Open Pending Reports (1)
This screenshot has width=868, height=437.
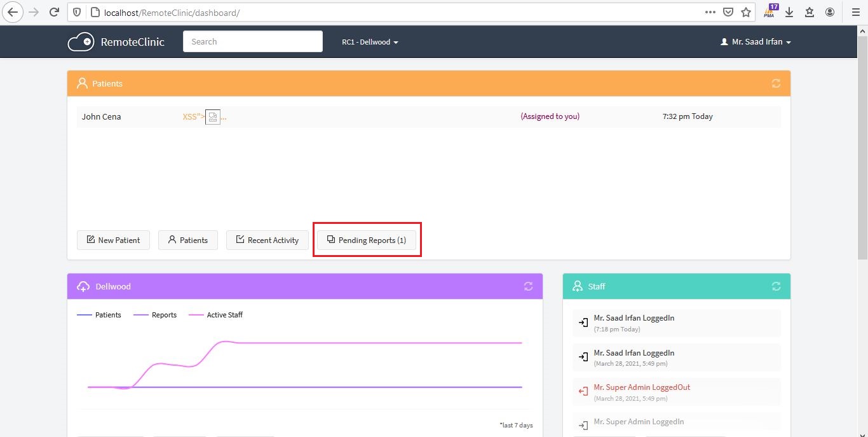(x=367, y=240)
